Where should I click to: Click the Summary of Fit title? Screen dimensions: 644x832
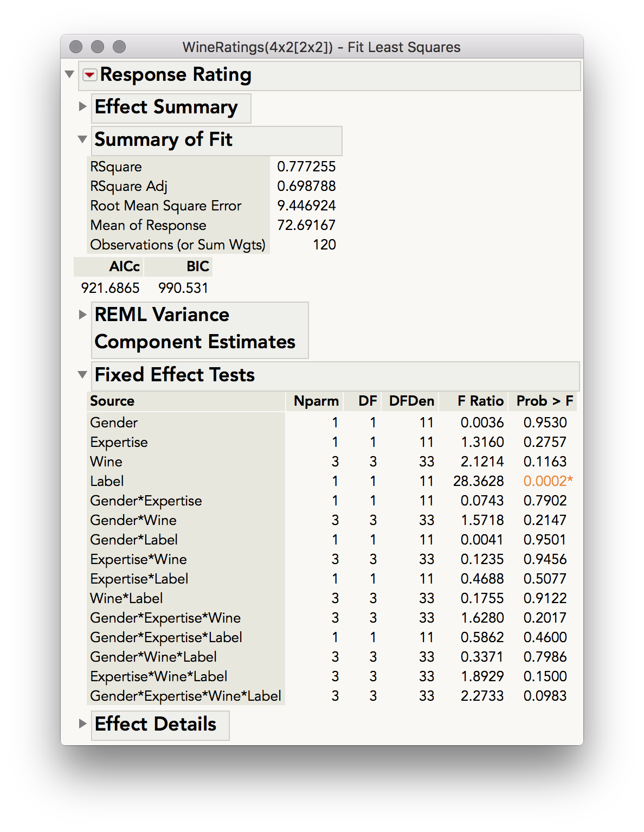pos(163,140)
